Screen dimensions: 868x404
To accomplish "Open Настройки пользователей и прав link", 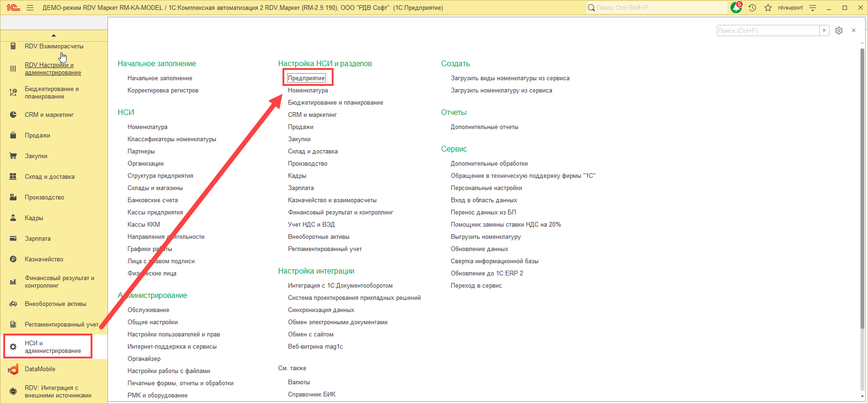I will pos(174,334).
